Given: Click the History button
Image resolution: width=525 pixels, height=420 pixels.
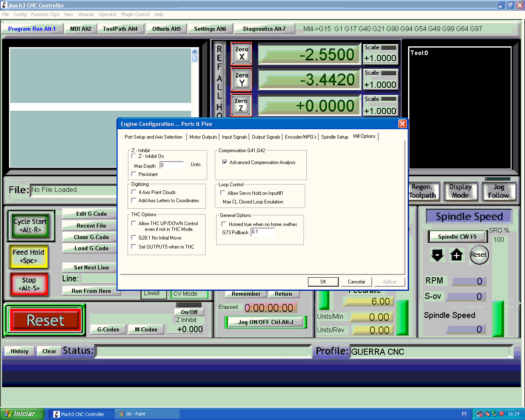Looking at the screenshot, I should tap(19, 351).
